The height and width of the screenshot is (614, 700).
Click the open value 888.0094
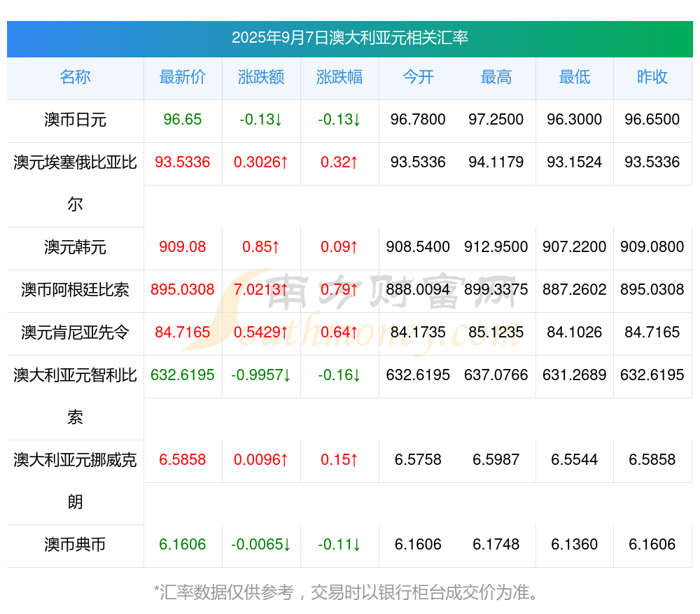(x=418, y=290)
